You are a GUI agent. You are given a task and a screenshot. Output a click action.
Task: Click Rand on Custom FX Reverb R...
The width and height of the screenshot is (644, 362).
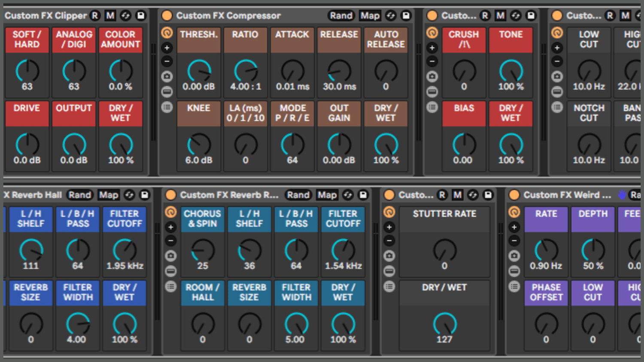tap(298, 195)
